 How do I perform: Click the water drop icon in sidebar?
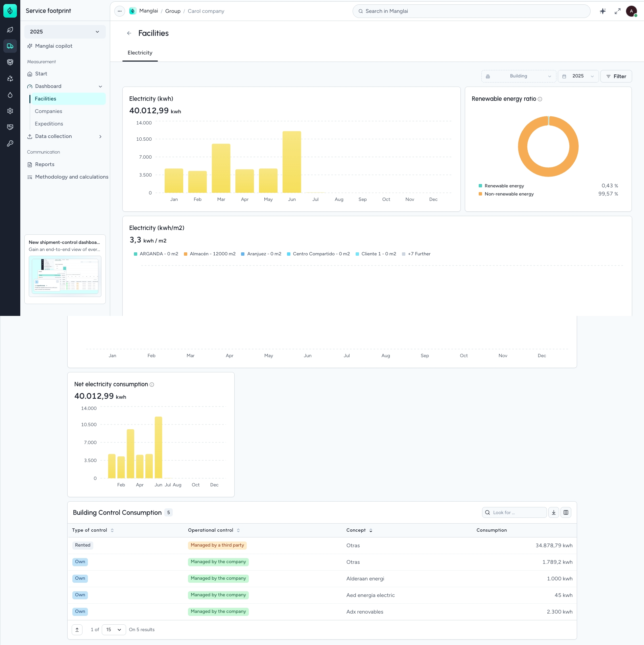(10, 95)
